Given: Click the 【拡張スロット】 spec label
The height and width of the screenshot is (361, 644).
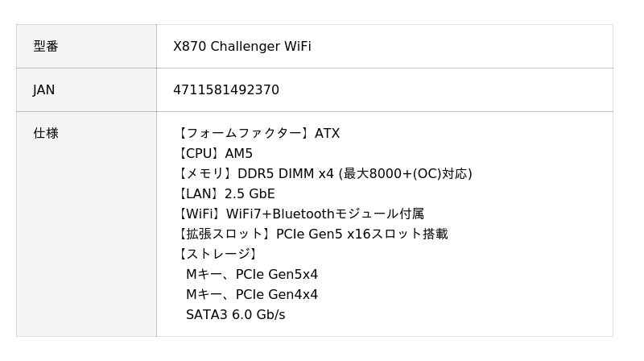Looking at the screenshot, I should [x=225, y=234].
